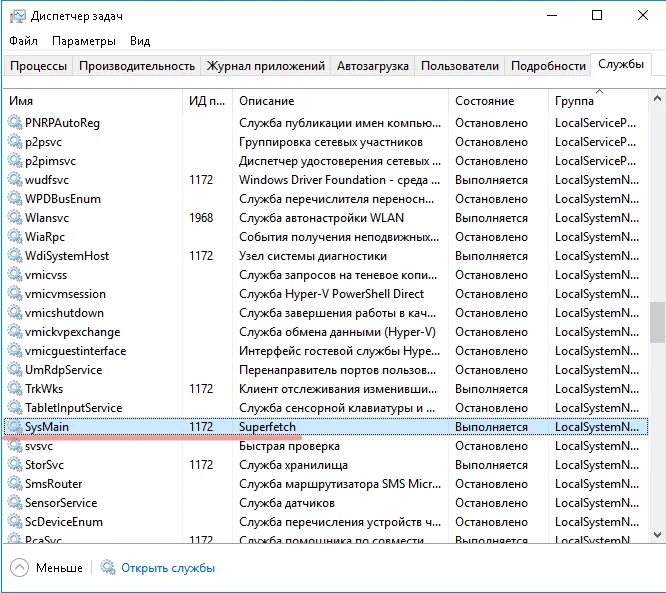Click Остановлено status in PNRPAutoReg row

click(491, 123)
